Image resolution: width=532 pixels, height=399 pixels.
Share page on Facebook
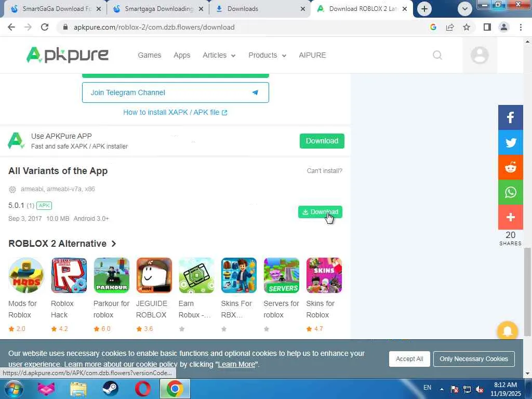[510, 118]
